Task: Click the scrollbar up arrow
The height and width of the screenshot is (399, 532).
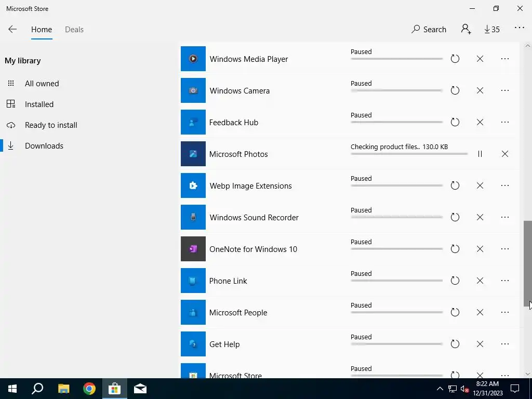Action: coord(528,46)
